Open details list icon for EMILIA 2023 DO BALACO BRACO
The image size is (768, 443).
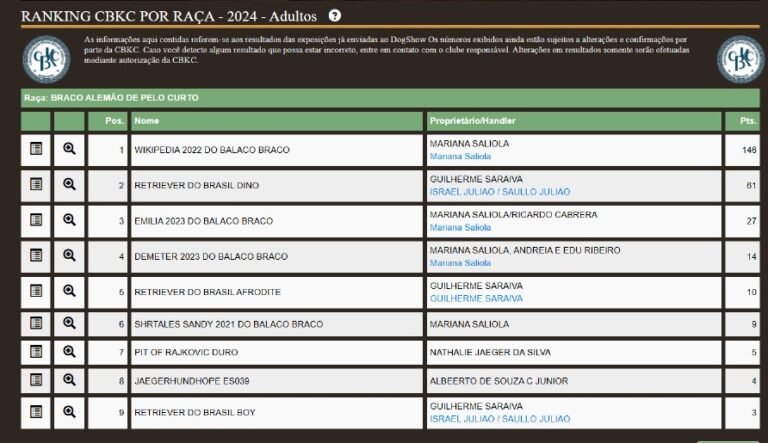pos(36,220)
